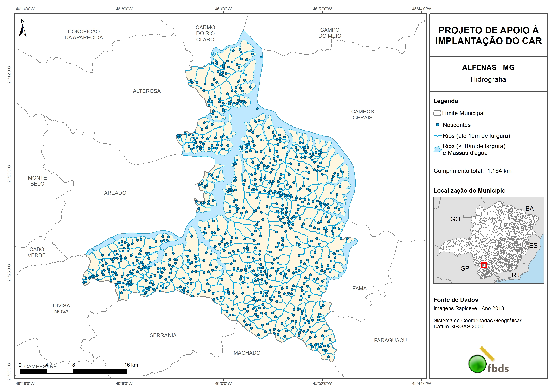Click the thin Rios line legend symbol
Screen dimensions: 555x392
(x=437, y=136)
